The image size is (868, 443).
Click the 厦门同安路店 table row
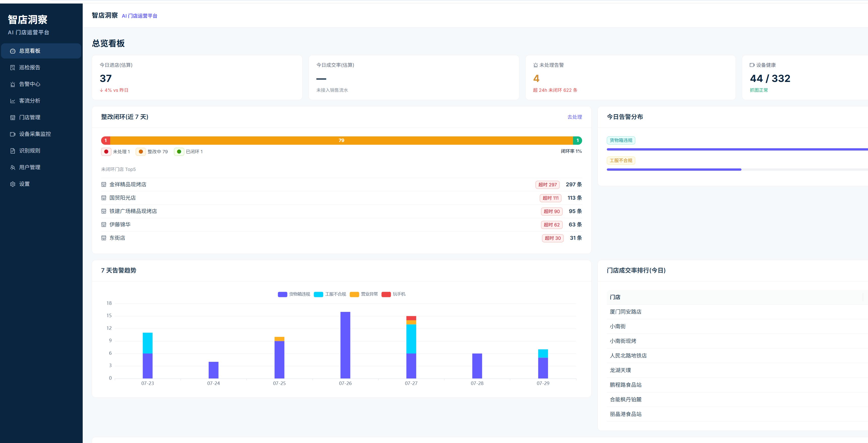click(x=737, y=312)
